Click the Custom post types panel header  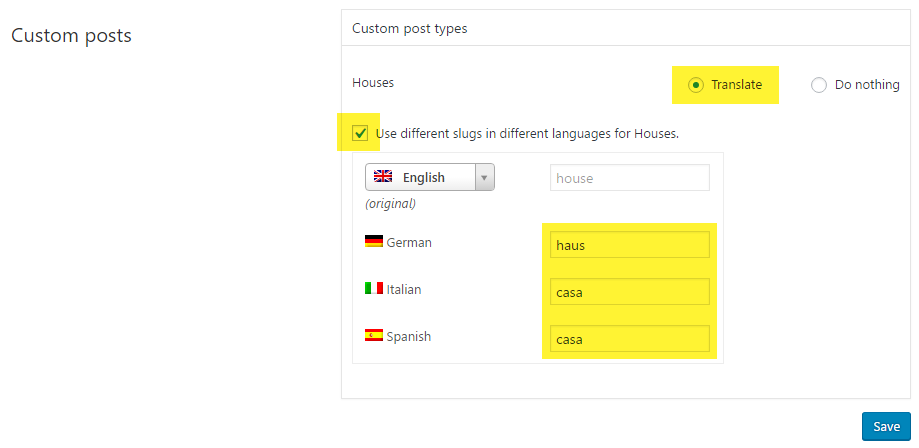click(x=409, y=28)
